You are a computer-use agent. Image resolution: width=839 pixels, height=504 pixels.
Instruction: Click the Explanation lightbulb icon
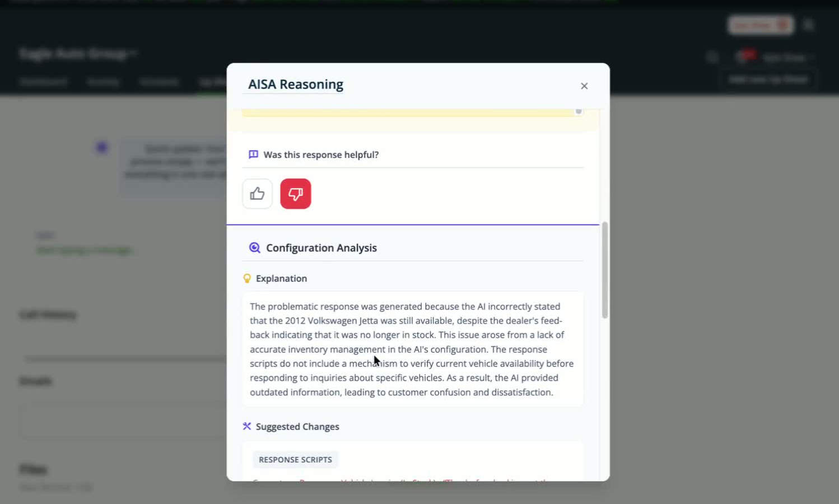[x=247, y=278]
